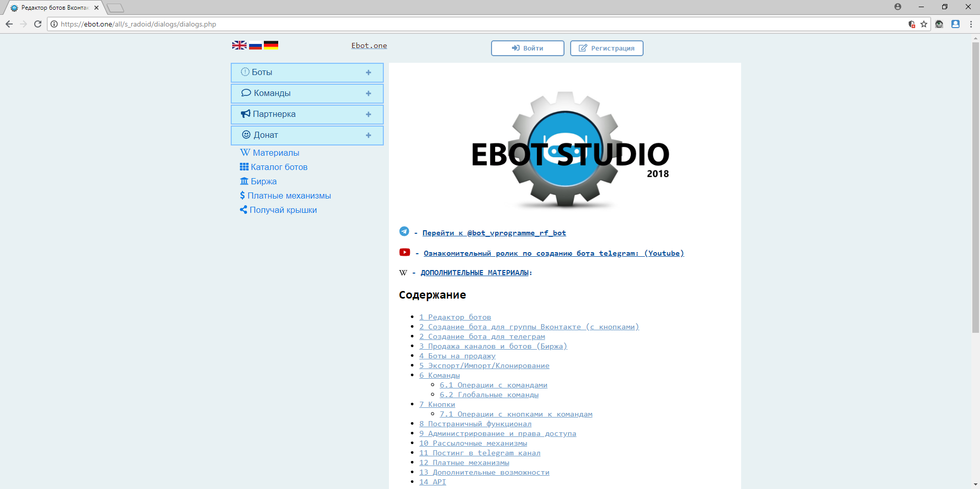Jump to 7.1 Операции с кнопками к командам
The height and width of the screenshot is (489, 980).
[516, 414]
